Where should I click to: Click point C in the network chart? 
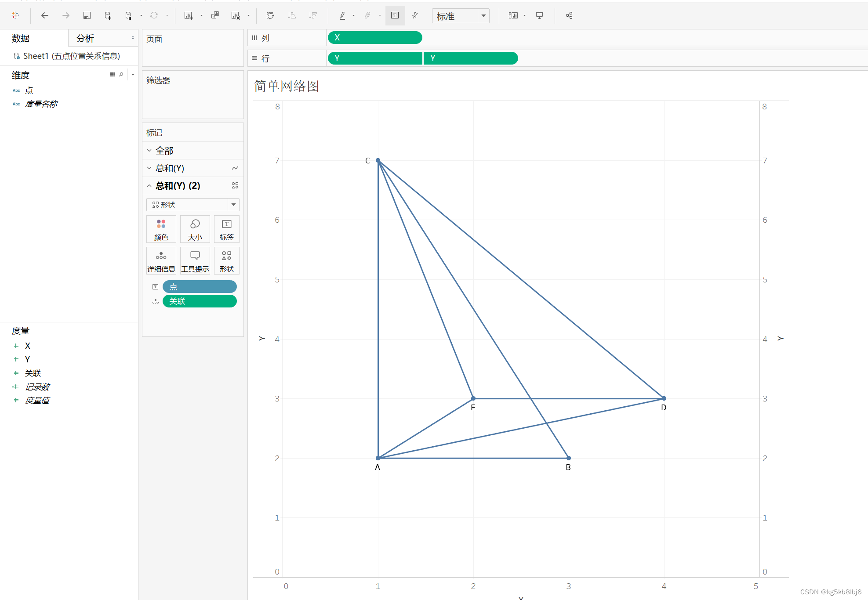378,161
